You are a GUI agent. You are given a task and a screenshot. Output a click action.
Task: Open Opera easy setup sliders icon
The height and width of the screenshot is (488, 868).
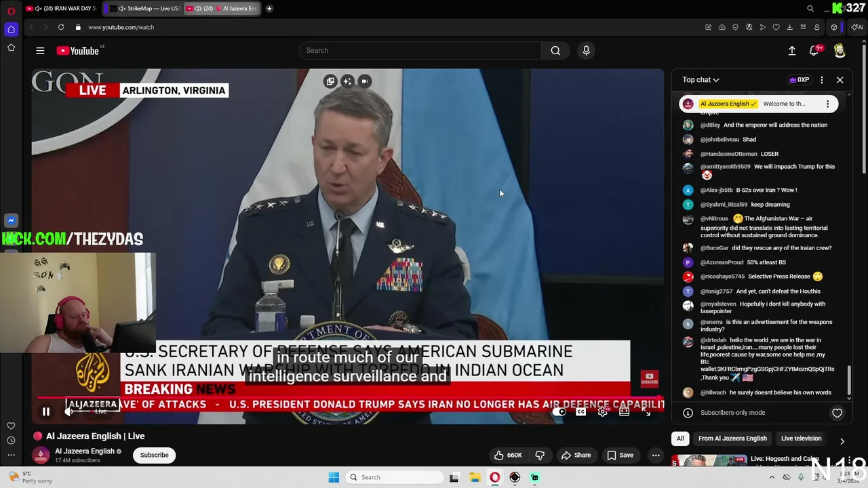point(803,27)
